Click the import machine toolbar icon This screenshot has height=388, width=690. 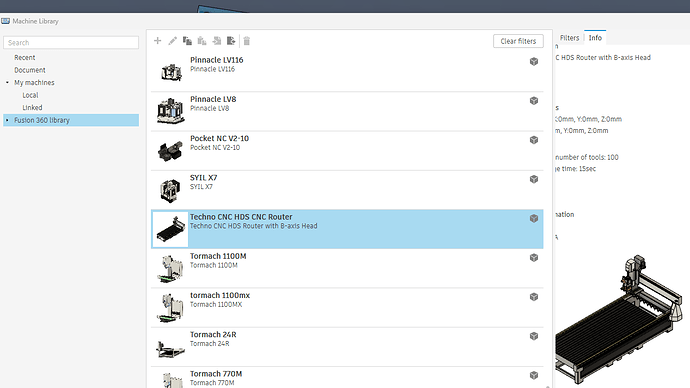click(x=217, y=41)
